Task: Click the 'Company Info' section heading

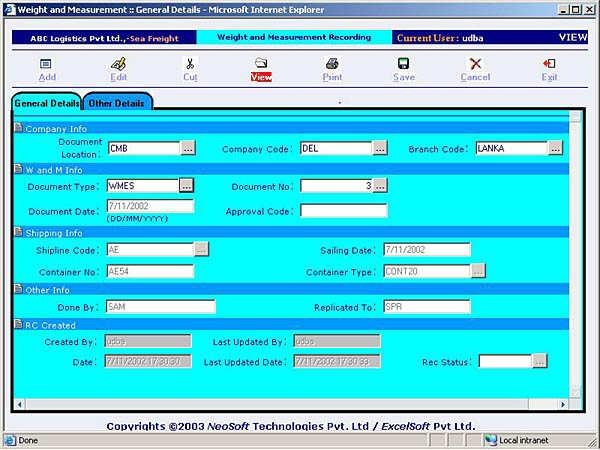Action: click(56, 129)
